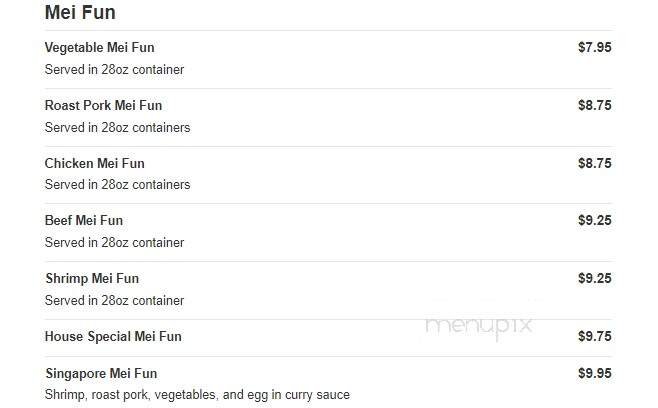Open the Roast Pork Mei Fun item
658x408 pixels.
pyautogui.click(x=103, y=105)
